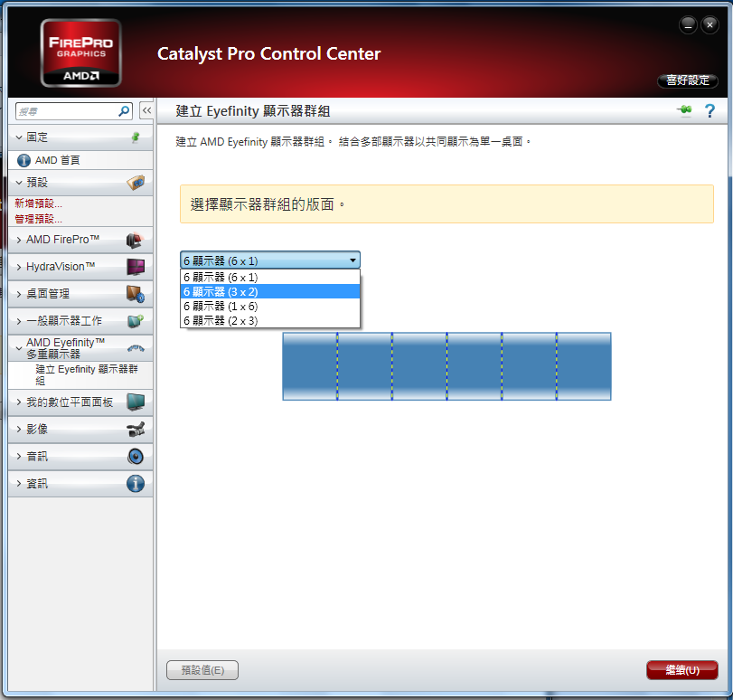This screenshot has width=733, height=700.
Task: Collapse the 固定 section
Action: point(19,137)
